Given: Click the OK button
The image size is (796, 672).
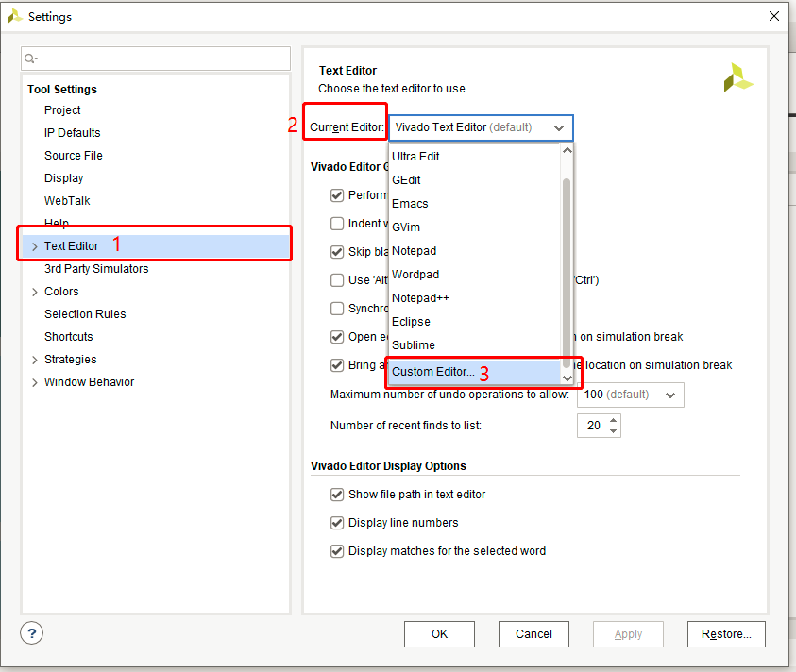Looking at the screenshot, I should click(x=440, y=634).
